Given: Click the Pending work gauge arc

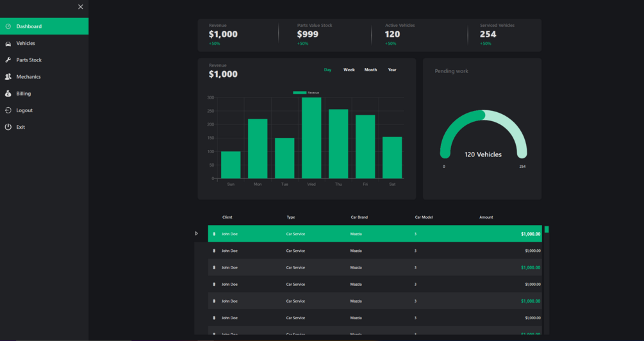Looking at the screenshot, I should 483,133.
